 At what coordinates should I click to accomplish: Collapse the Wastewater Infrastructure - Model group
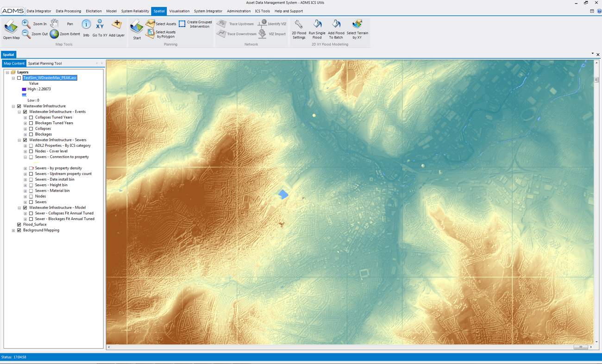point(19,207)
